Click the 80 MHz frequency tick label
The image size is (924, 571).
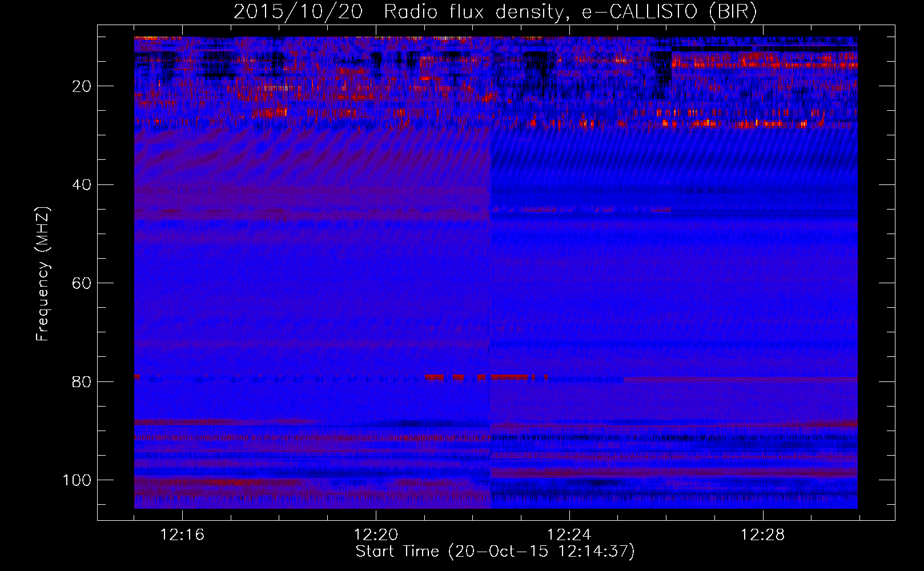tap(82, 381)
